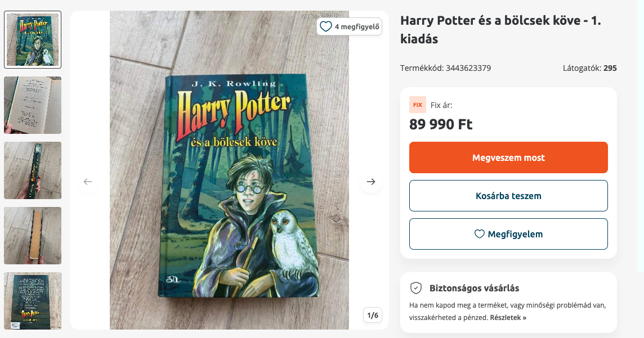Click the 1/6 image counter badge
The height and width of the screenshot is (338, 644).
(x=373, y=315)
